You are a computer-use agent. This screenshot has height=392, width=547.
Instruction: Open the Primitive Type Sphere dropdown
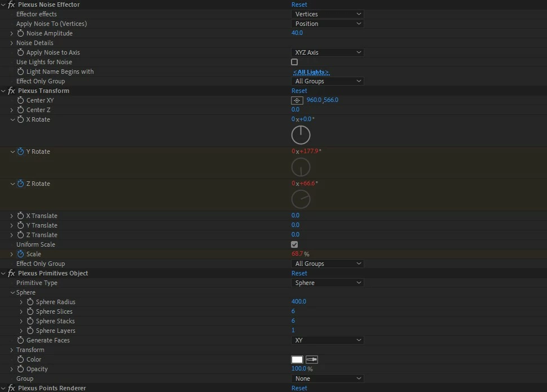pos(327,283)
